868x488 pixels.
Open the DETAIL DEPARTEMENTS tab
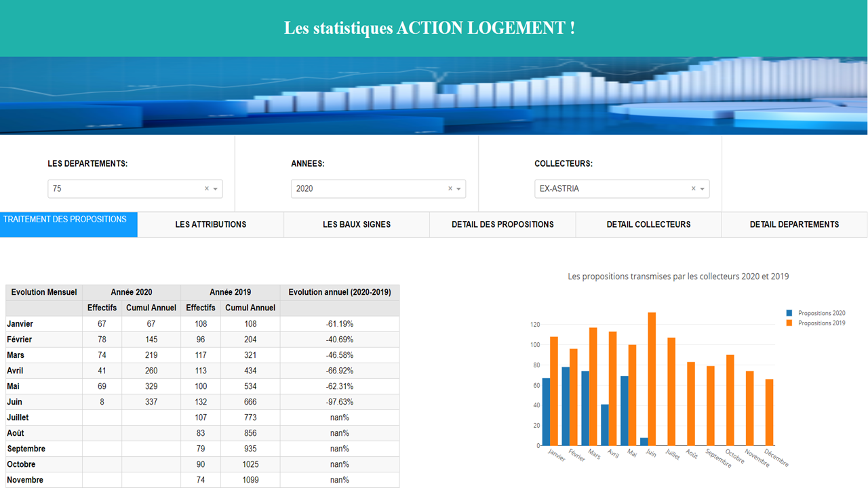tap(794, 224)
